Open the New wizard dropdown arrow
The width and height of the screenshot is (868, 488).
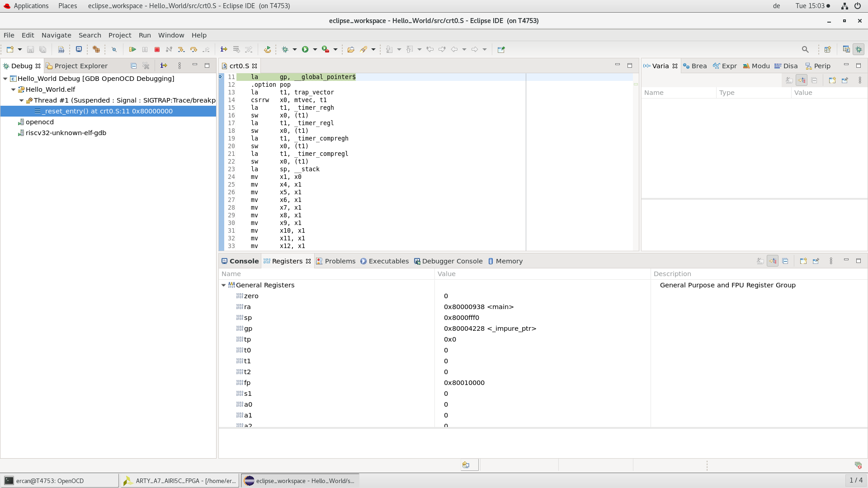point(20,49)
